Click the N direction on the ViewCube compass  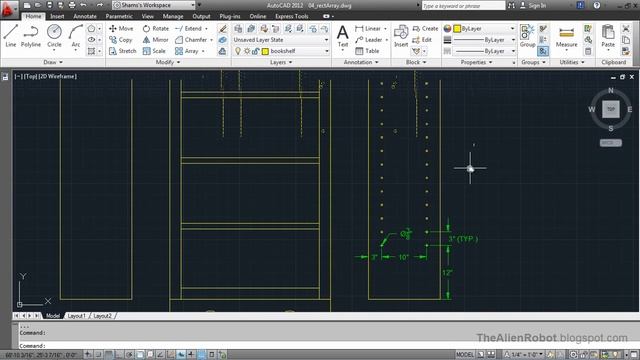pyautogui.click(x=611, y=90)
